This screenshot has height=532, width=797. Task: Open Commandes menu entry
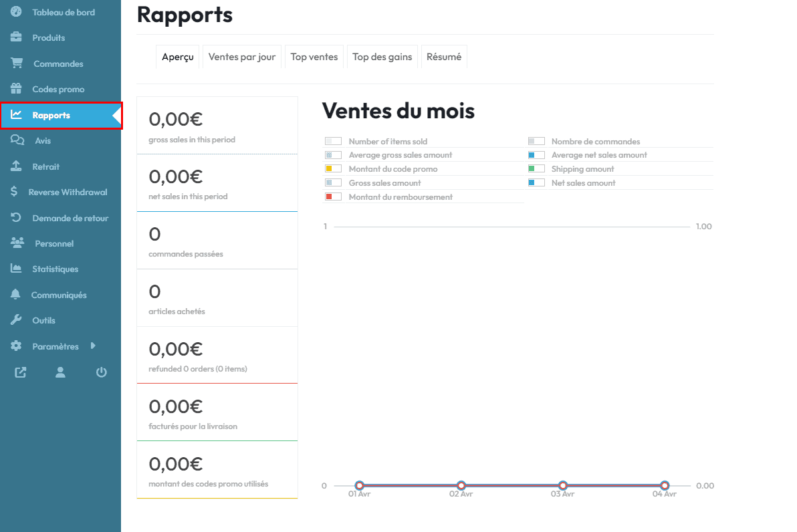(x=58, y=63)
